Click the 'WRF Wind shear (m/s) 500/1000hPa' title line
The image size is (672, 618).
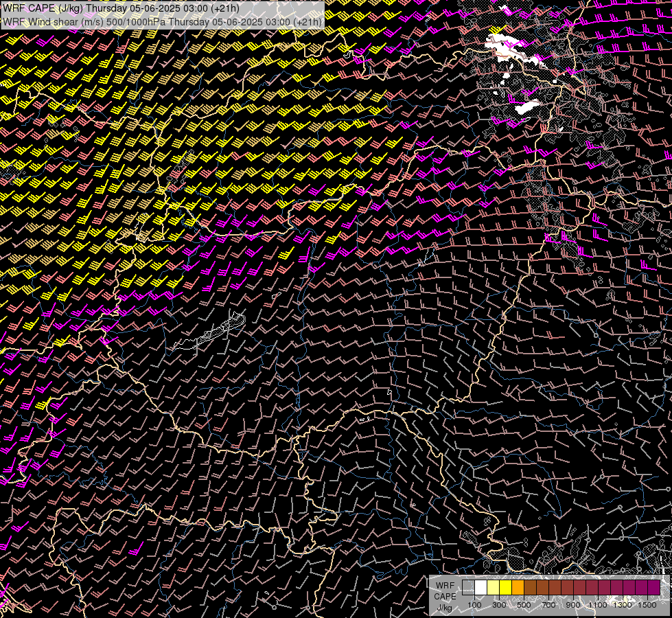(163, 22)
